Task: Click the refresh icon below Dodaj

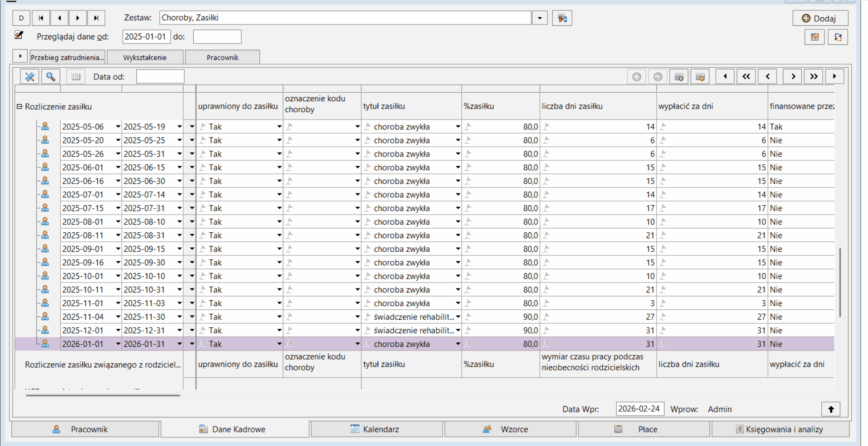Action: pyautogui.click(x=838, y=37)
